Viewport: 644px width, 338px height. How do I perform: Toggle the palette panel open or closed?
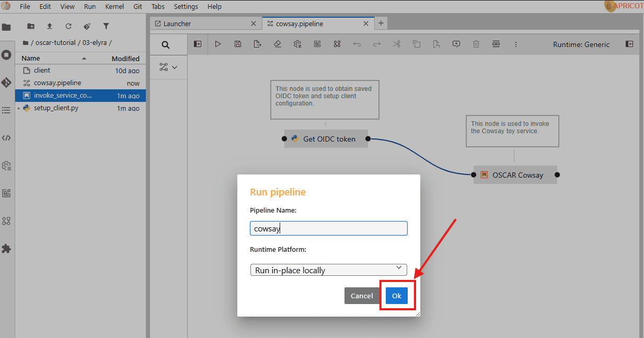pyautogui.click(x=198, y=44)
